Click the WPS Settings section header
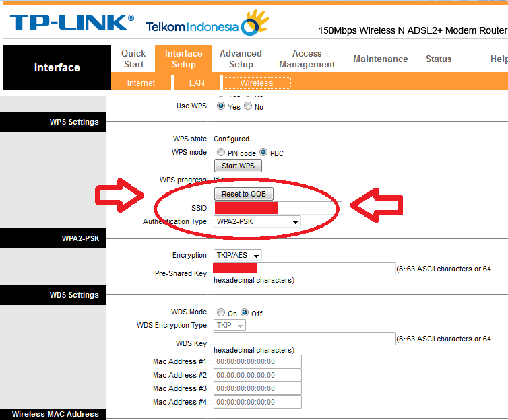 [53, 122]
